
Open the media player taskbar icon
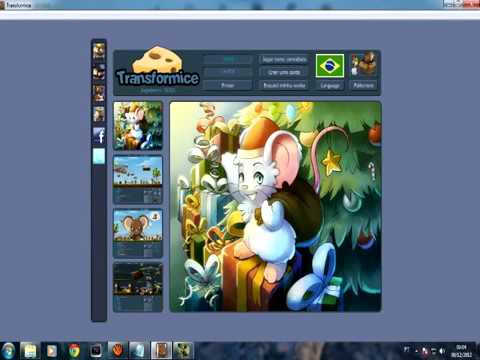pyautogui.click(x=52, y=351)
